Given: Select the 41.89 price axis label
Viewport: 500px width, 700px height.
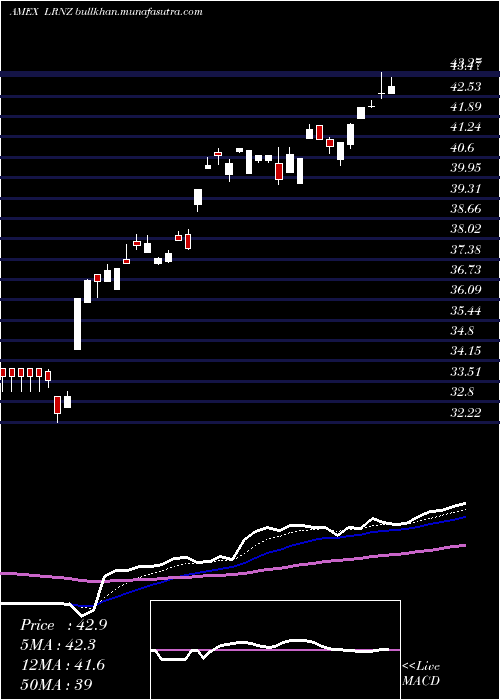Looking at the screenshot, I should [466, 107].
